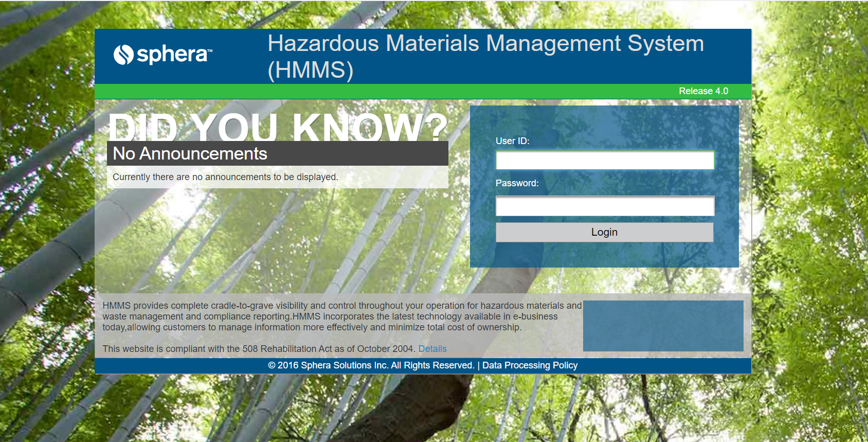Click empty area below the Login button

click(604, 255)
